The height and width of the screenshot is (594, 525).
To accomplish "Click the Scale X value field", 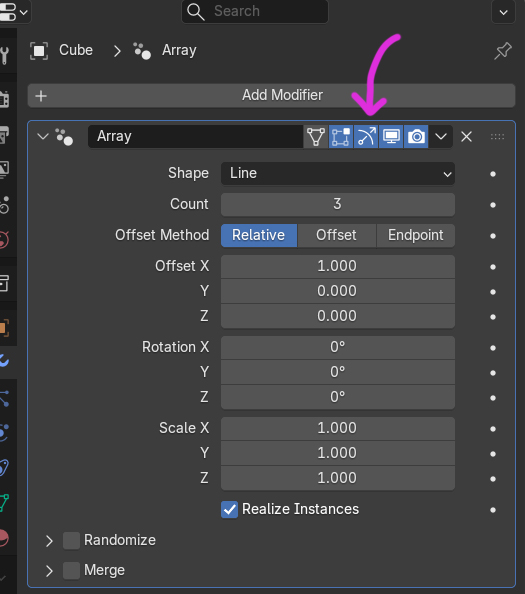I will (x=338, y=428).
